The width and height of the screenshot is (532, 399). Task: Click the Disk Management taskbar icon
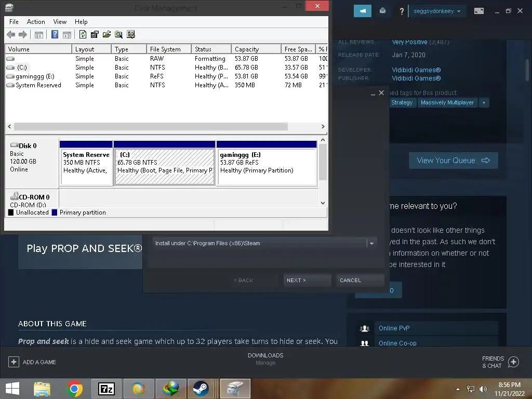click(x=235, y=389)
